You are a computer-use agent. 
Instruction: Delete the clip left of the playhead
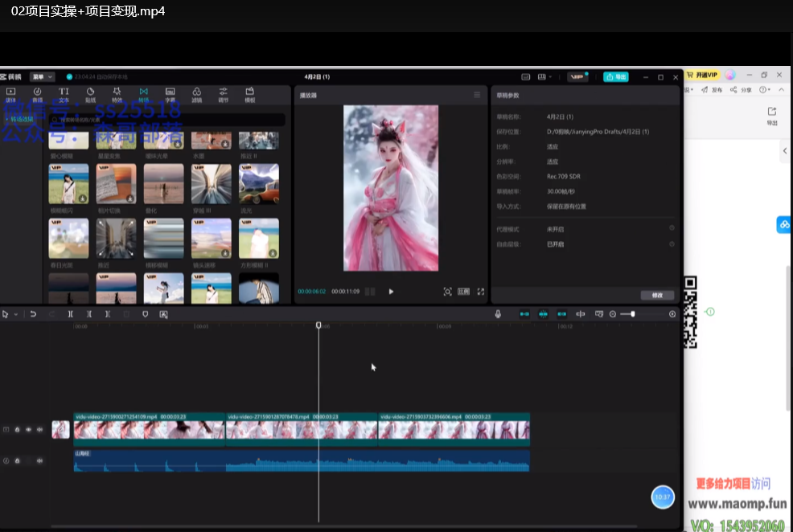coord(89,314)
